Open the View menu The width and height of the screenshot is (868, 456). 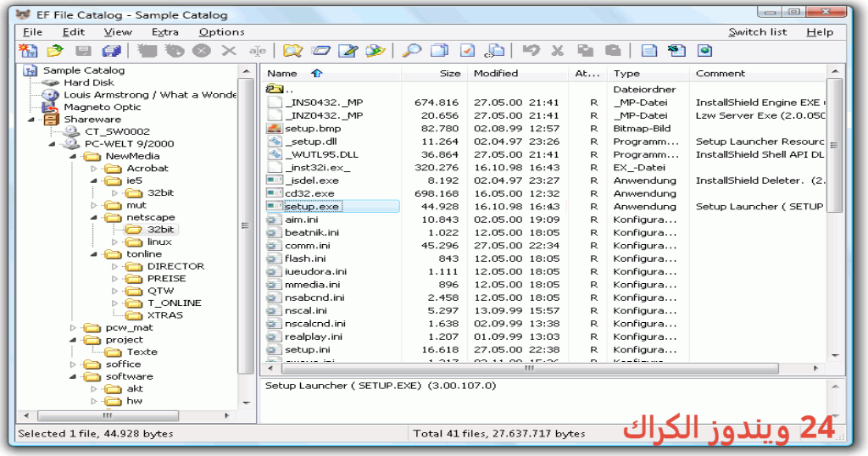pyautogui.click(x=118, y=32)
